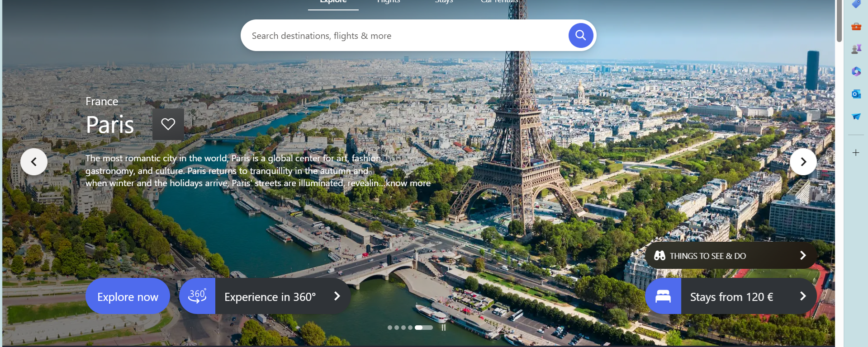Open the Edge sidebar Tools briefcase icon
This screenshot has height=347, width=868.
856,27
